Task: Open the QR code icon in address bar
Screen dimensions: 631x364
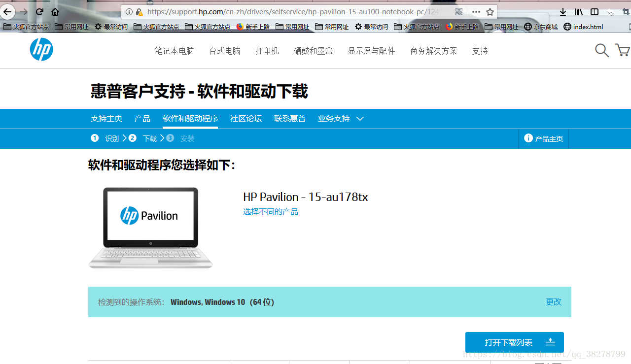Action: [459, 12]
